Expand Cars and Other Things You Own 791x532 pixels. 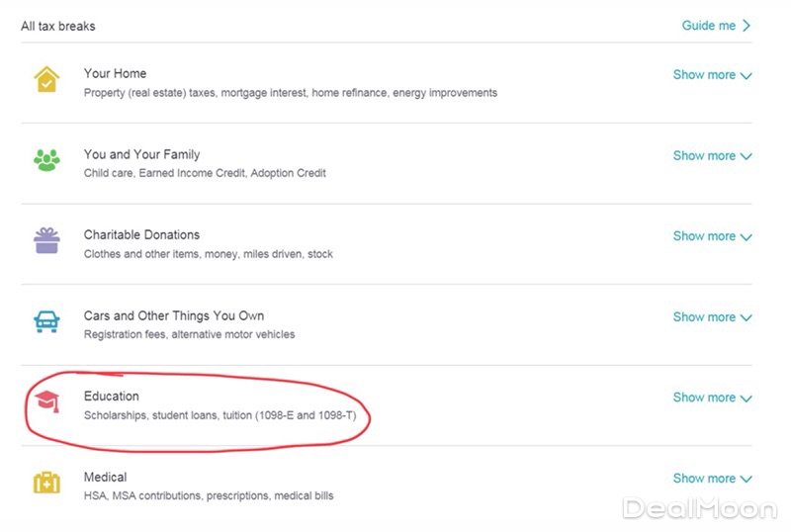click(x=712, y=317)
